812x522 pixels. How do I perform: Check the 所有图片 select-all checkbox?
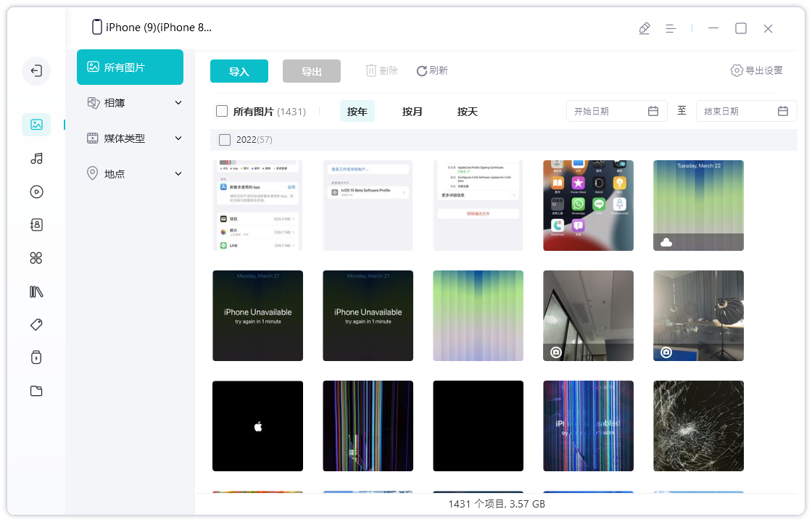221,111
